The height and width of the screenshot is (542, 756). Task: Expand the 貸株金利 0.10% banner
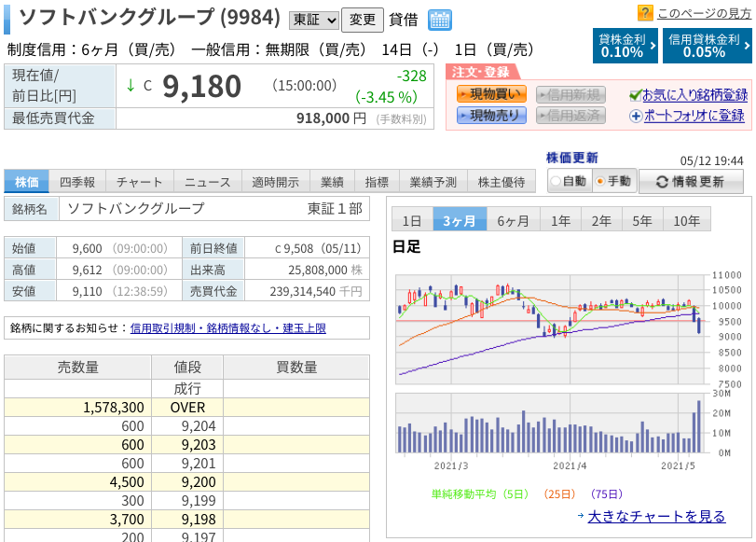click(625, 46)
